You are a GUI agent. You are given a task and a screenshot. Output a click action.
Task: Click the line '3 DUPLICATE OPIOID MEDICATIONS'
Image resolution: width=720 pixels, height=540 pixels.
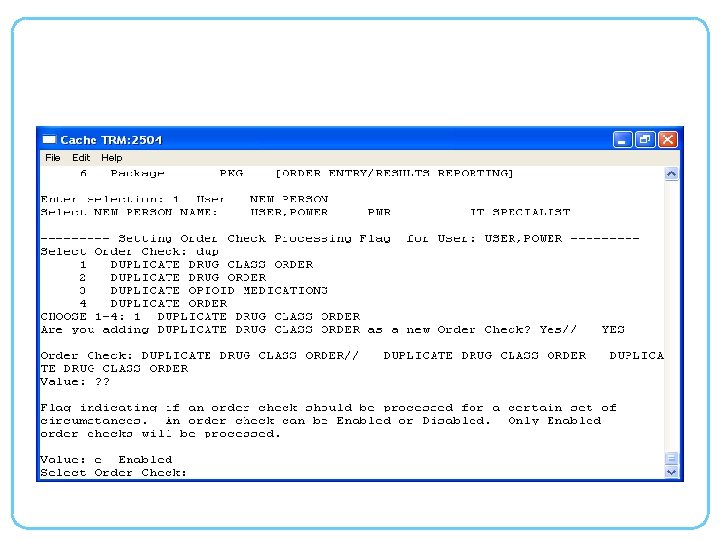click(204, 290)
